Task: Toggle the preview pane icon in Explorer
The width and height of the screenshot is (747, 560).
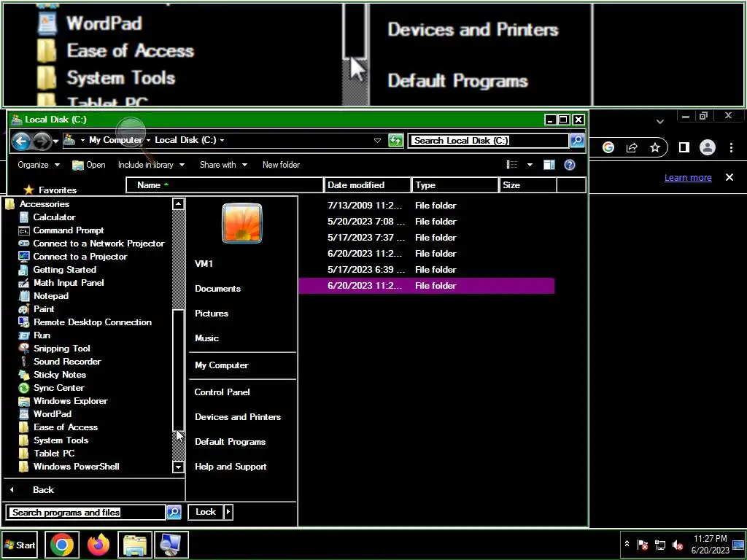Action: coord(549,165)
